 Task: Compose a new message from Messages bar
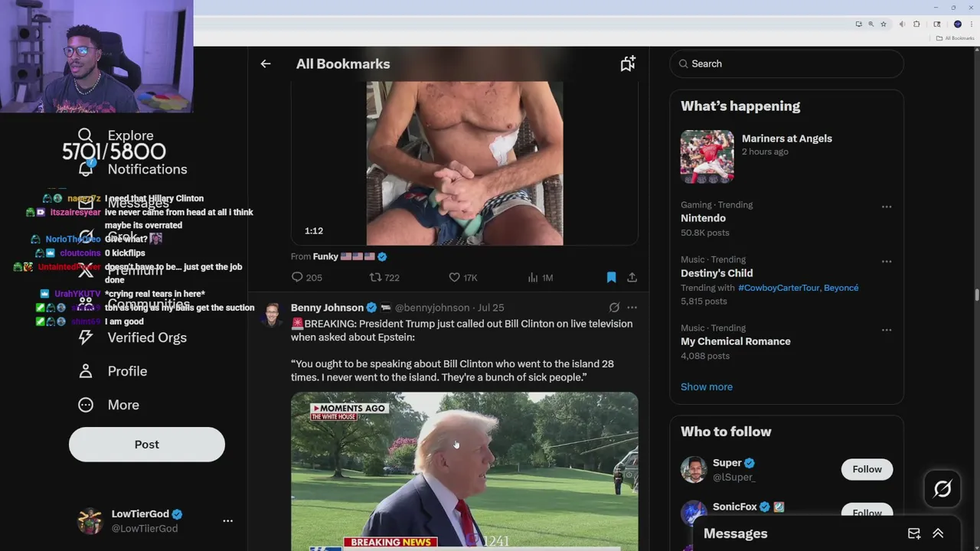(x=914, y=533)
